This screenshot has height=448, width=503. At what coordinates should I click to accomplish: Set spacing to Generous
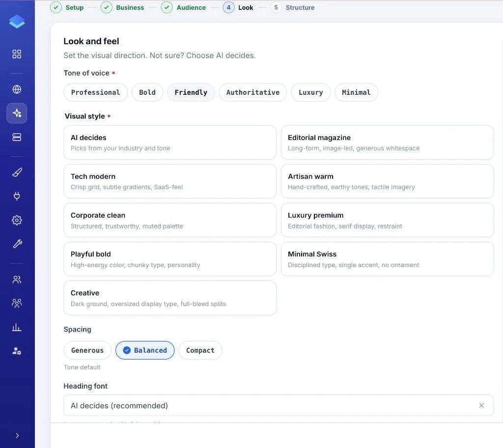[87, 350]
